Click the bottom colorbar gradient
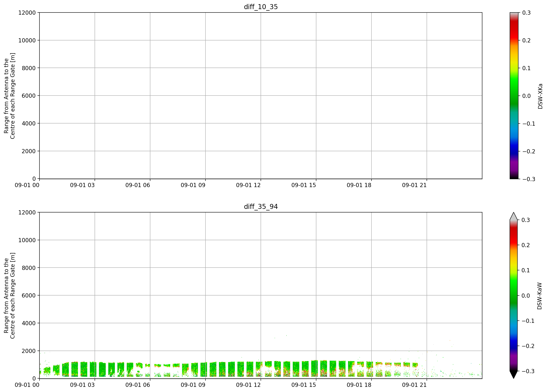Screen dimensions: 547x392 [514, 295]
